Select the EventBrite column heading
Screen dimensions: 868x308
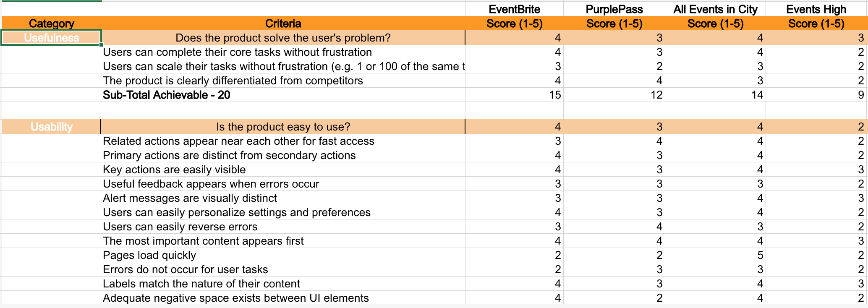(514, 9)
